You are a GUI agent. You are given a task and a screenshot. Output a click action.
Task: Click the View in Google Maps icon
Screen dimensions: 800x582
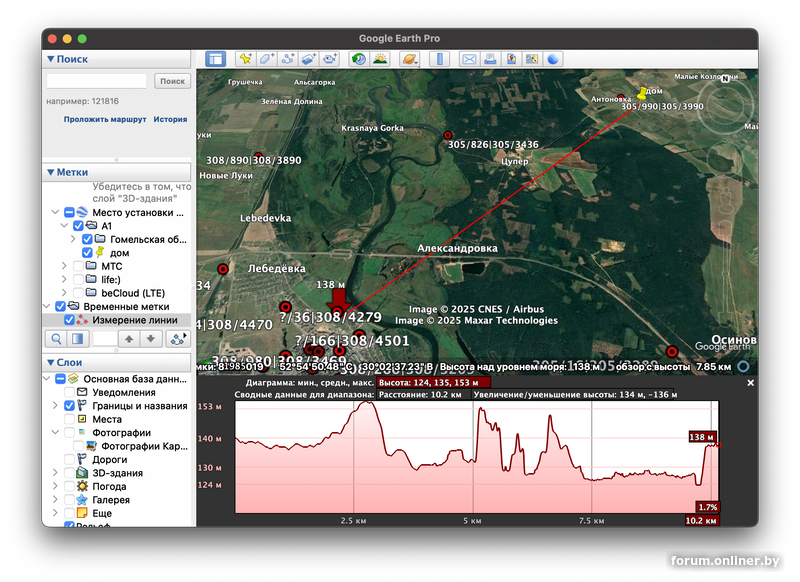[x=532, y=59]
